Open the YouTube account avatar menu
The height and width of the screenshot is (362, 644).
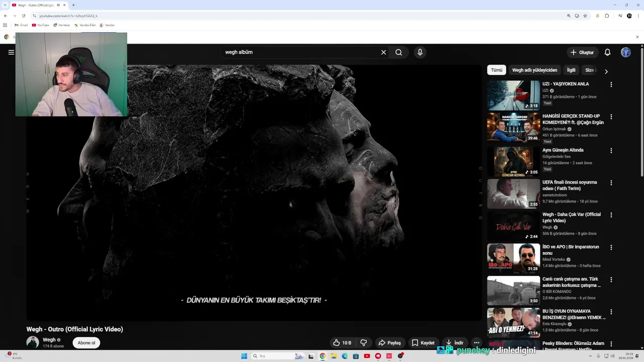click(626, 52)
